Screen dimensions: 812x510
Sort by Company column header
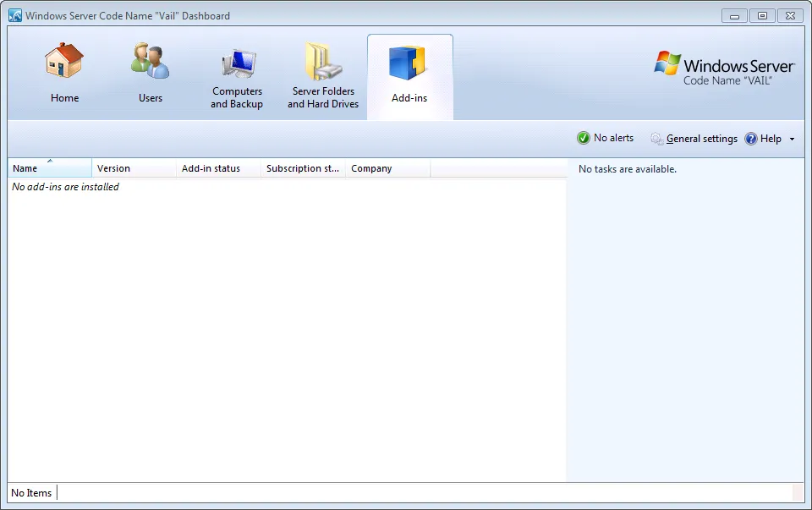(388, 168)
